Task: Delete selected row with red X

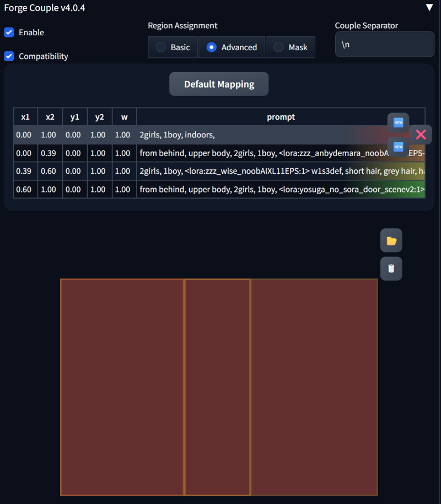Action: (x=421, y=135)
